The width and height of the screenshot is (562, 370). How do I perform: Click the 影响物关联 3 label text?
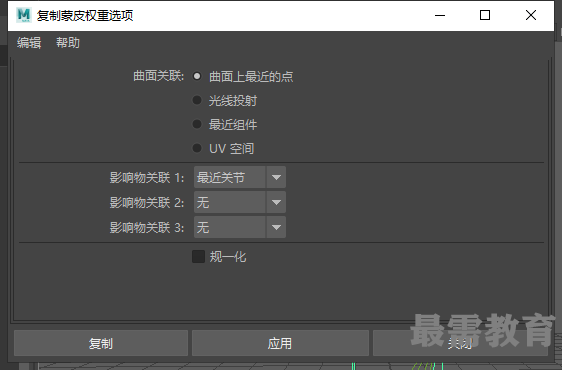point(147,228)
